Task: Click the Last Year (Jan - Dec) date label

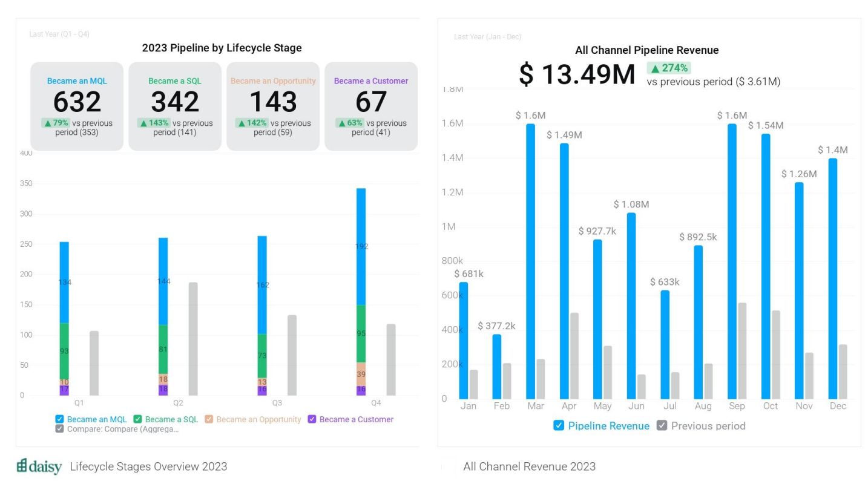Action: [x=487, y=37]
